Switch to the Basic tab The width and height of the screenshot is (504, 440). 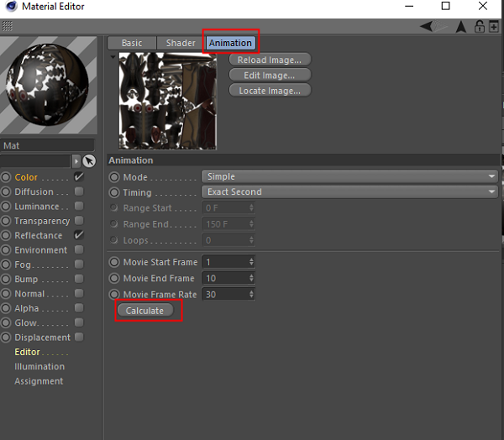[x=132, y=43]
